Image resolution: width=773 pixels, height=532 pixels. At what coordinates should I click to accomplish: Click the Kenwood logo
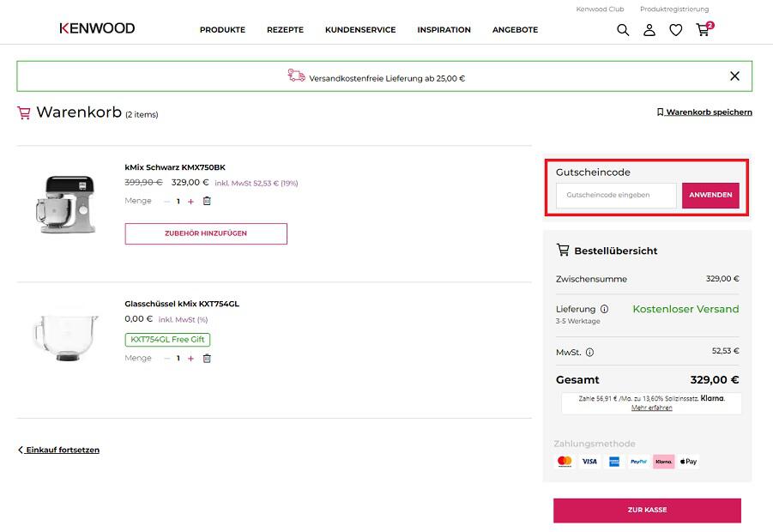coord(97,28)
